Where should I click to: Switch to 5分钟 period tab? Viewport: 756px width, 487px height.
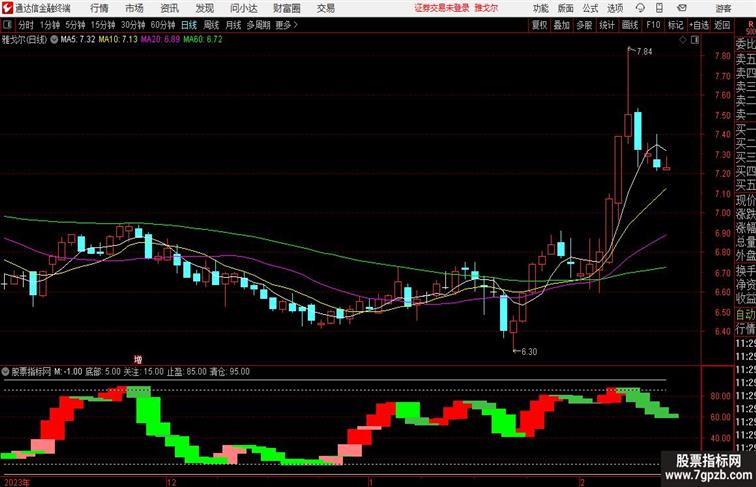pyautogui.click(x=75, y=25)
